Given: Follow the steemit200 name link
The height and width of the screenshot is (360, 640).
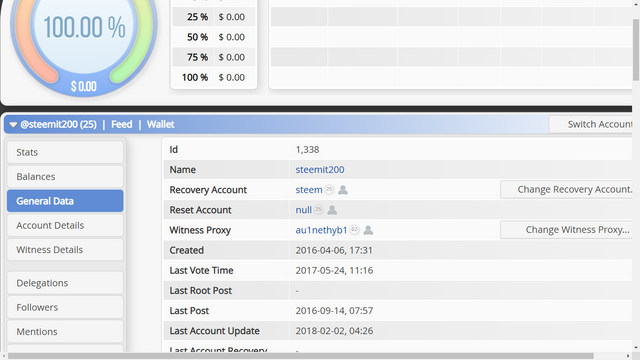Looking at the screenshot, I should pos(320,170).
